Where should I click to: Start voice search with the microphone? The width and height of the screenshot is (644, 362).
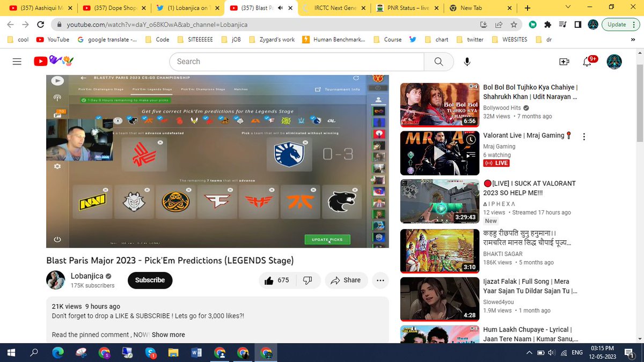467,62
